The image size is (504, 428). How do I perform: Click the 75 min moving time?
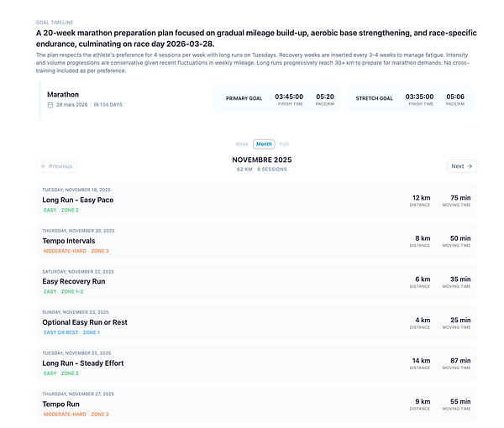[x=460, y=198]
